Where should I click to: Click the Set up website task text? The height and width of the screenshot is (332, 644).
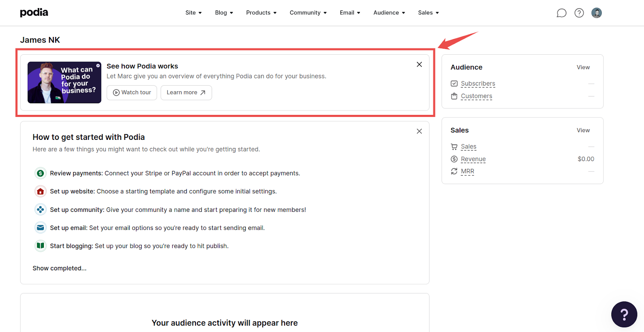point(163,191)
